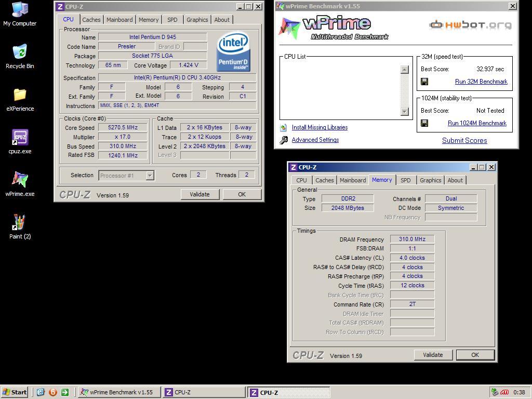
Task: Click the save icon for 1024M score
Action: tap(424, 123)
